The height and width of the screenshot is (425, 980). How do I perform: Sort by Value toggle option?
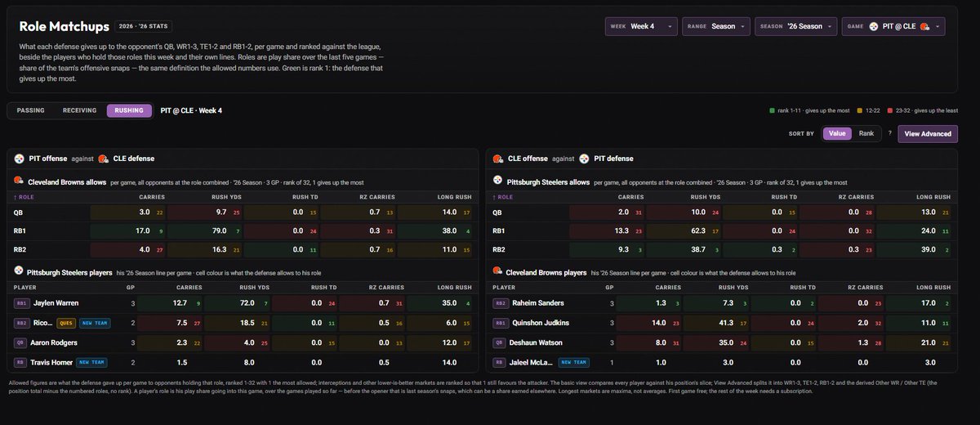[x=837, y=133]
